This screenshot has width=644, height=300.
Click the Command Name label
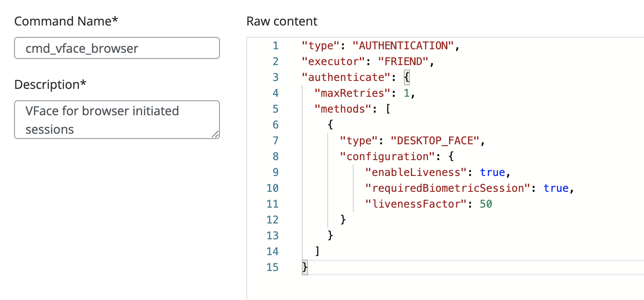(x=66, y=21)
